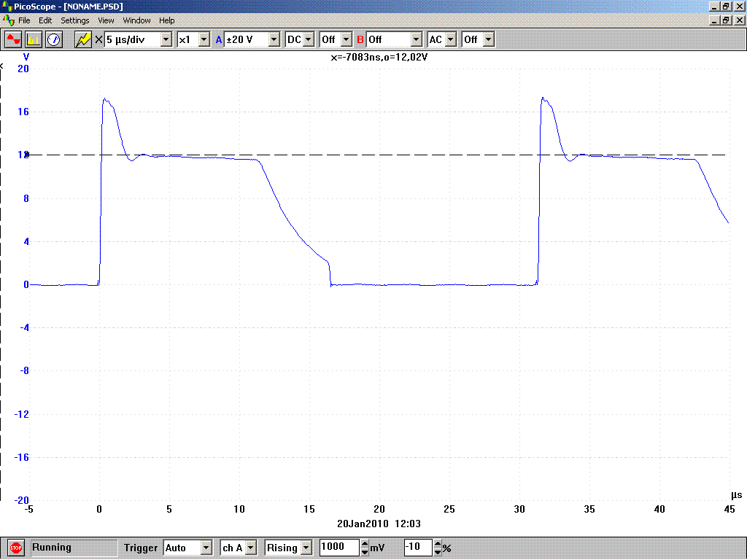Decrease the trigger level mV value
747x560 pixels.
click(x=365, y=551)
